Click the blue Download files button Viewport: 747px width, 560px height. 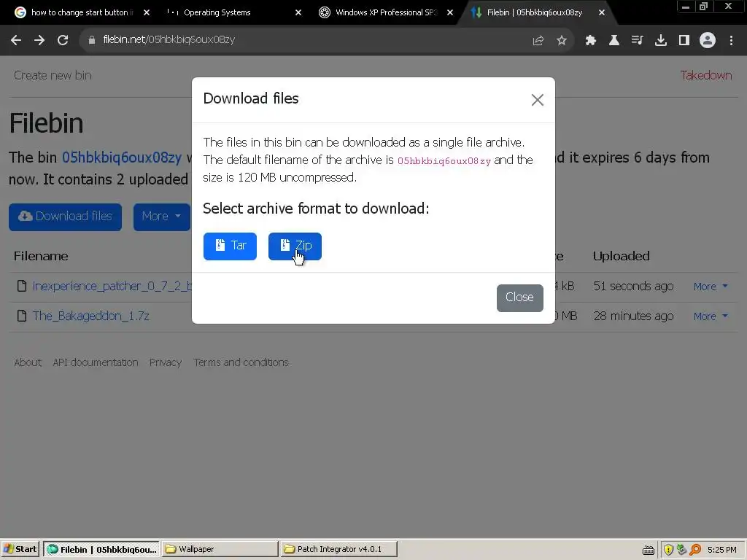[65, 217]
